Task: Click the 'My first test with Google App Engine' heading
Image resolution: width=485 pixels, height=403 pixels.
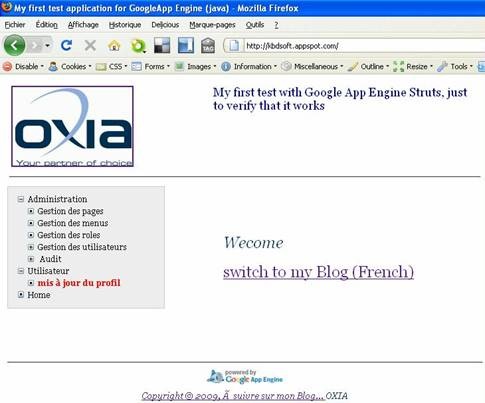Action: [x=340, y=99]
